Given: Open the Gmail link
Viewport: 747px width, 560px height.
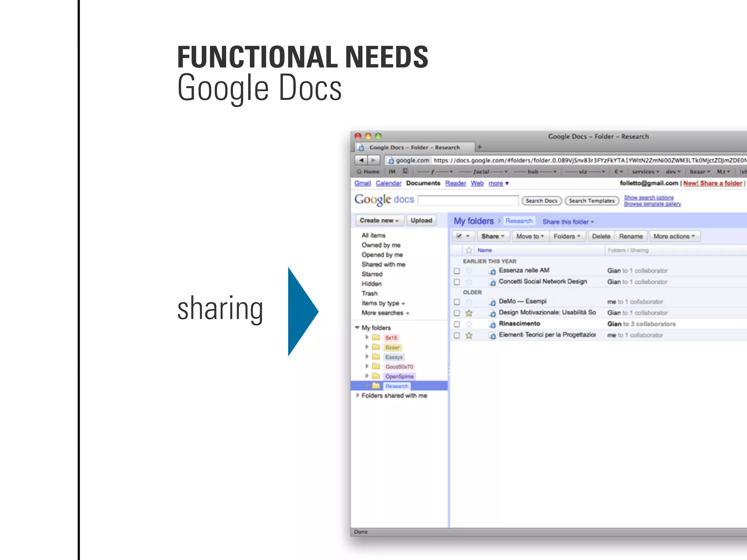Looking at the screenshot, I should (x=363, y=183).
